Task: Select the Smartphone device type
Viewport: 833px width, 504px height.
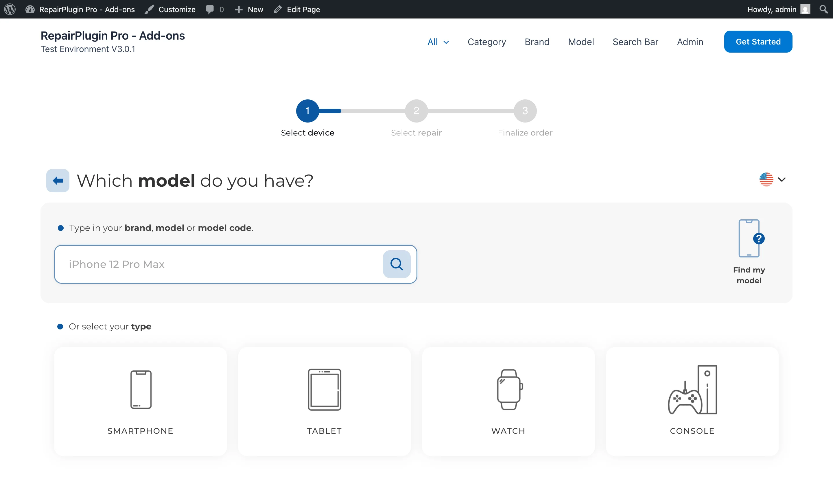Action: pyautogui.click(x=140, y=401)
